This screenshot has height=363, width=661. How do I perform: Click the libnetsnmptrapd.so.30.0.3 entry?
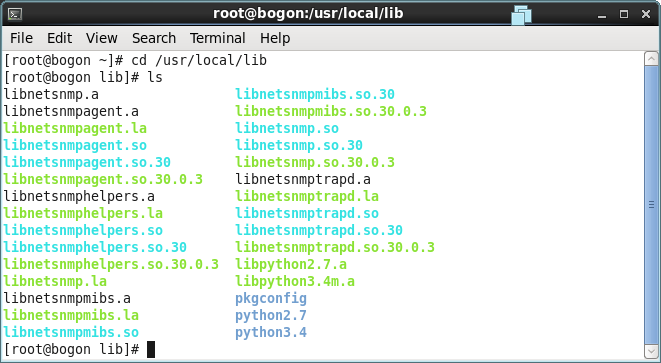335,247
